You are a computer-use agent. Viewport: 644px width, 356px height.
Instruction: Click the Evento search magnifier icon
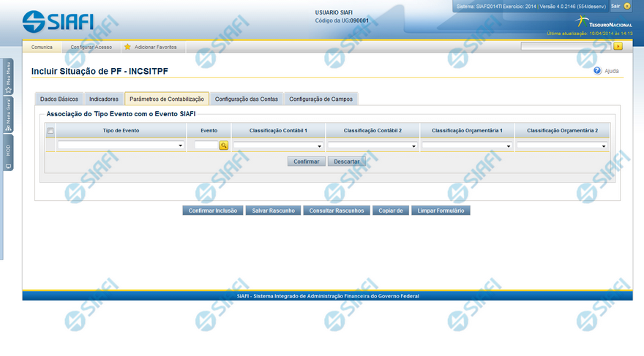[x=224, y=145]
